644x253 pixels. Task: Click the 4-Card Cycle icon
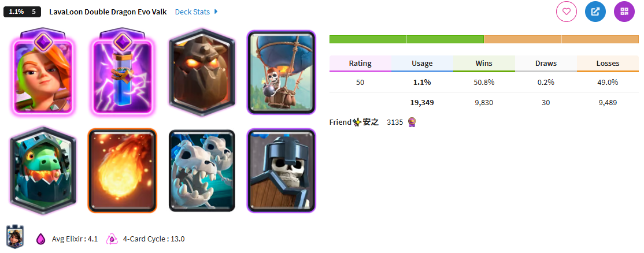[x=112, y=239]
